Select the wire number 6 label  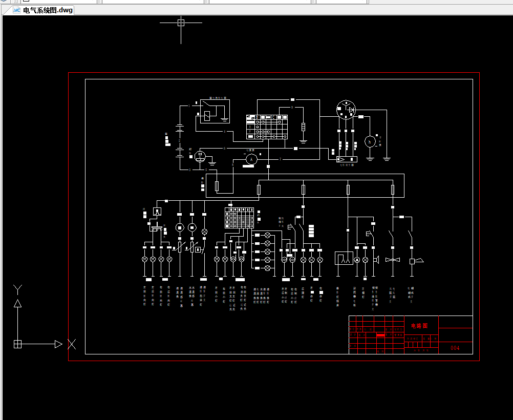pyautogui.click(x=224, y=149)
